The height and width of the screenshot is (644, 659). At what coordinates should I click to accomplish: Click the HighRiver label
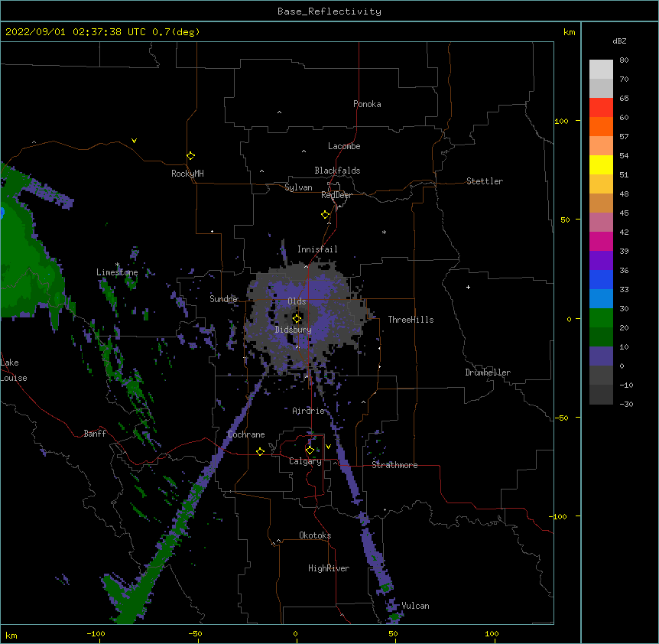point(329,568)
